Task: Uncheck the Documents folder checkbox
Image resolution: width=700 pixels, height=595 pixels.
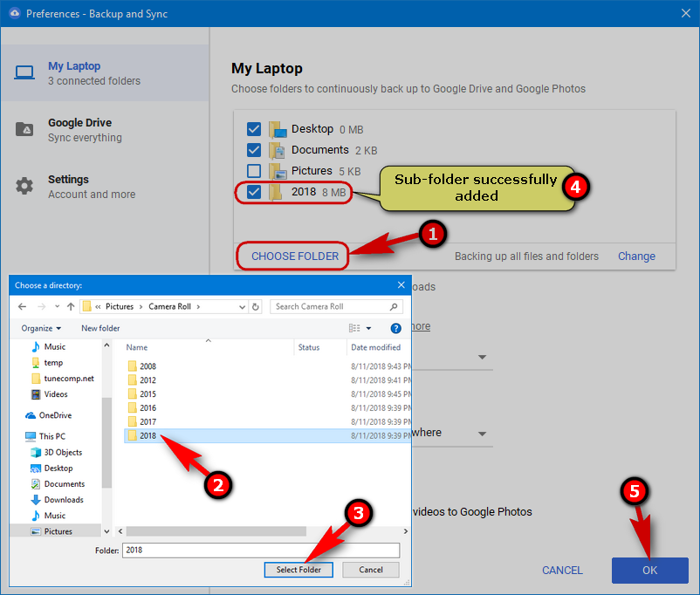Action: [254, 150]
